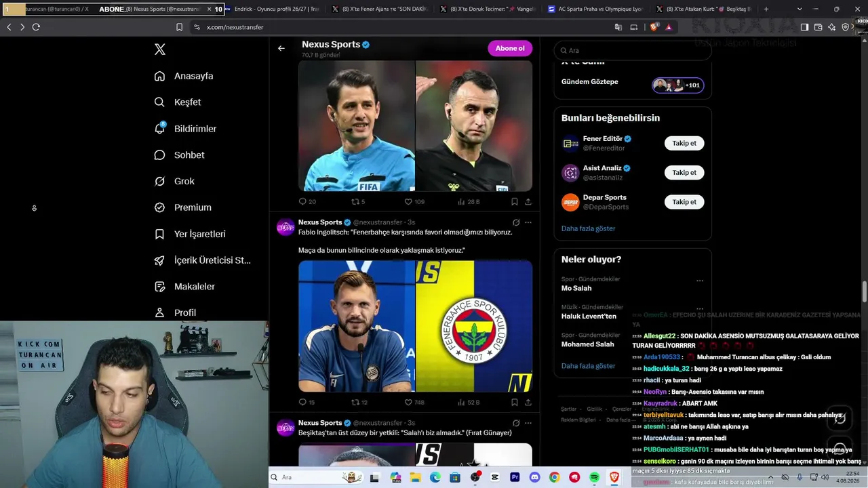The height and width of the screenshot is (488, 868).
Task: Bookmark the Fabio Ingolitsch tweet
Action: pyautogui.click(x=515, y=402)
